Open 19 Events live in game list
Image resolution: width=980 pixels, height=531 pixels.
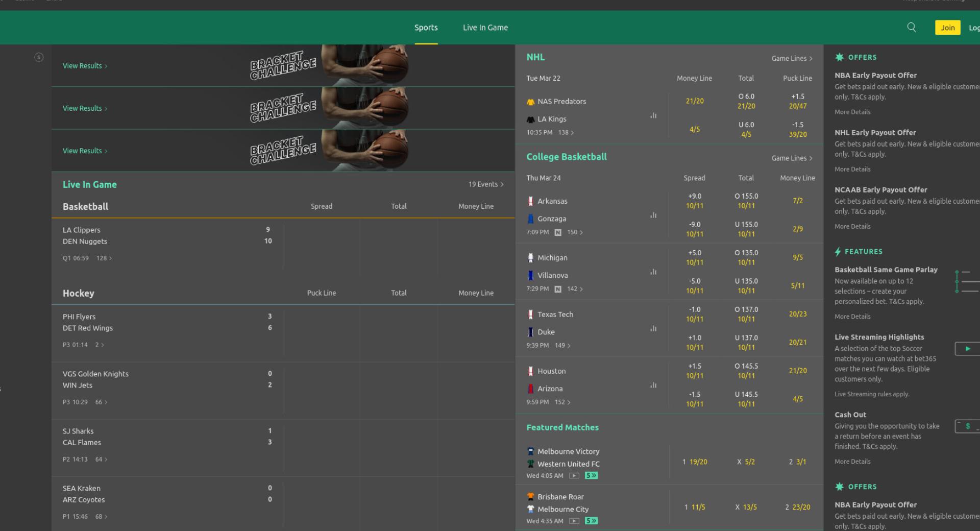point(486,184)
